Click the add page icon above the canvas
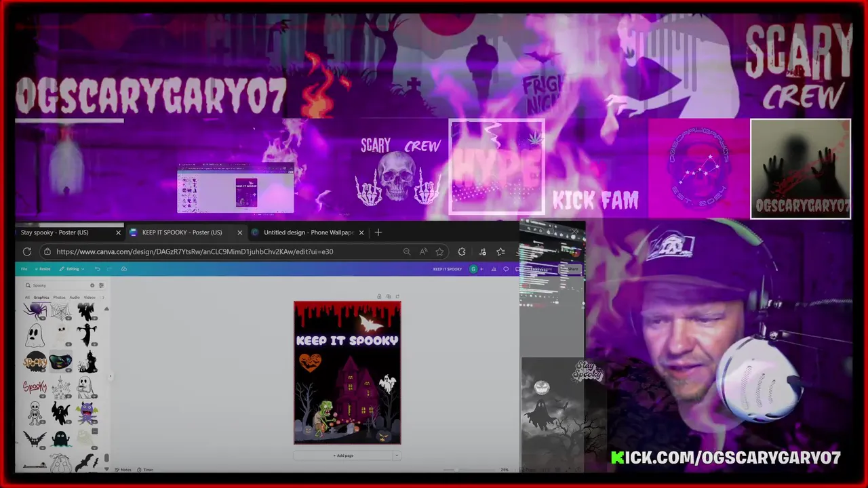Viewport: 868px width, 488px height. click(397, 296)
